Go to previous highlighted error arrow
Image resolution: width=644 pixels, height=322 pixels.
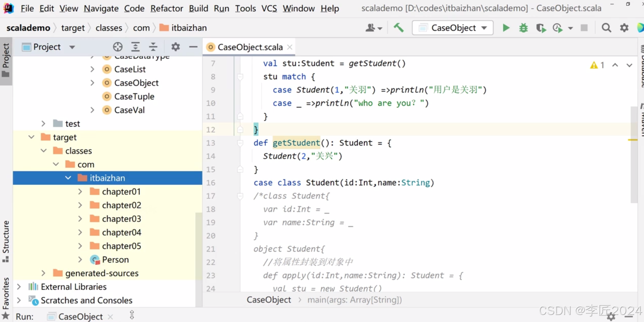[615, 65]
